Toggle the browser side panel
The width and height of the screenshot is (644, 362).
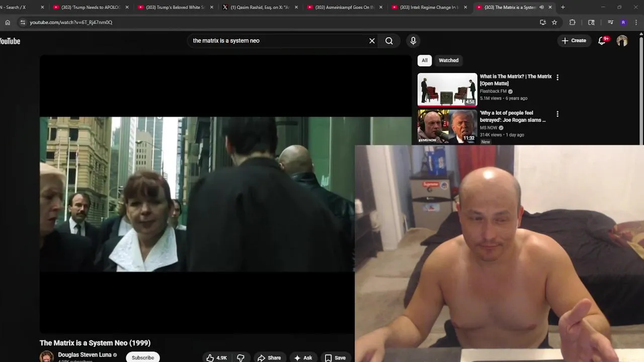(591, 22)
